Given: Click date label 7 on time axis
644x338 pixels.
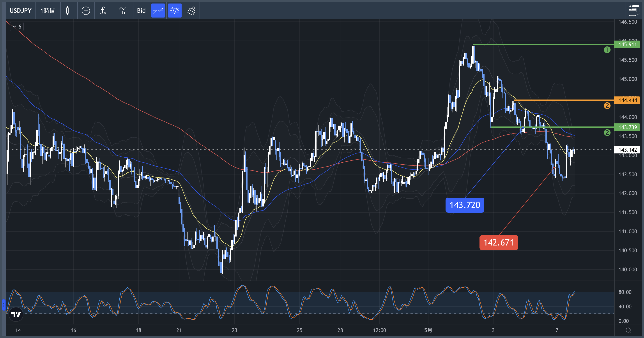Looking at the screenshot, I should click(x=557, y=330).
